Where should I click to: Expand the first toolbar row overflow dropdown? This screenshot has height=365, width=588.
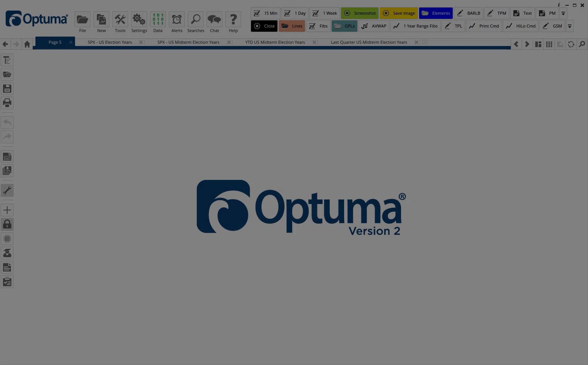click(563, 13)
